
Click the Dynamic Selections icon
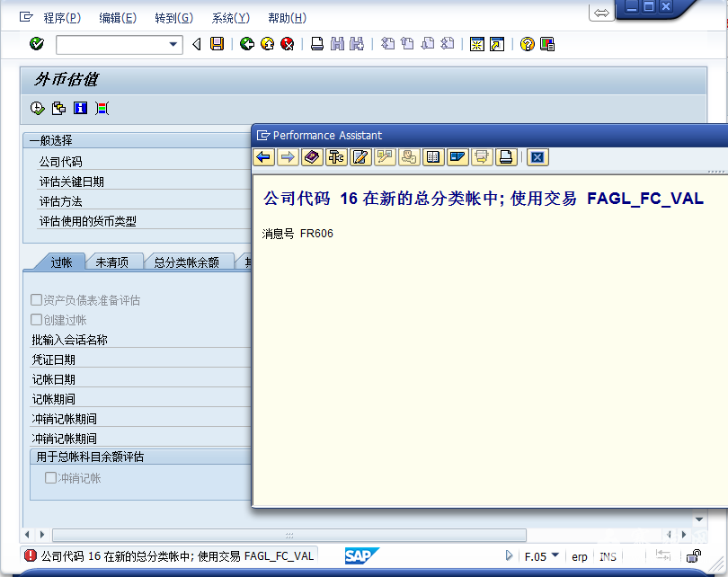(x=102, y=108)
